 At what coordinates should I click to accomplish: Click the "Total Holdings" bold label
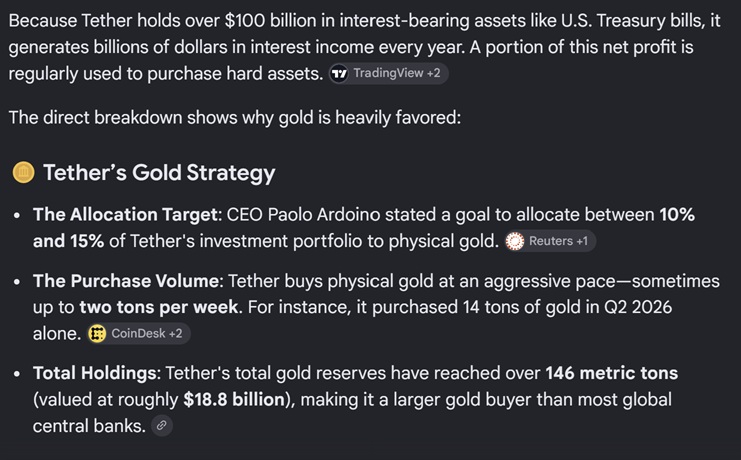[x=95, y=373]
